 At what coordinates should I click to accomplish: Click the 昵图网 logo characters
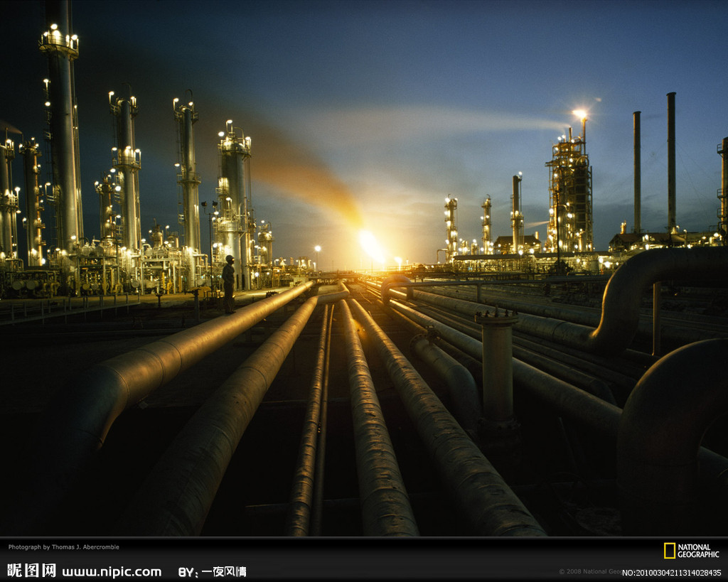[x=31, y=571]
